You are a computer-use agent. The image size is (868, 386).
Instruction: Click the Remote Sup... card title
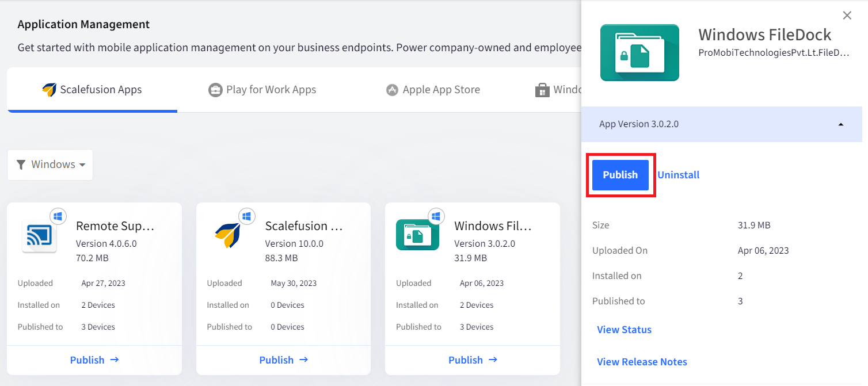point(115,226)
